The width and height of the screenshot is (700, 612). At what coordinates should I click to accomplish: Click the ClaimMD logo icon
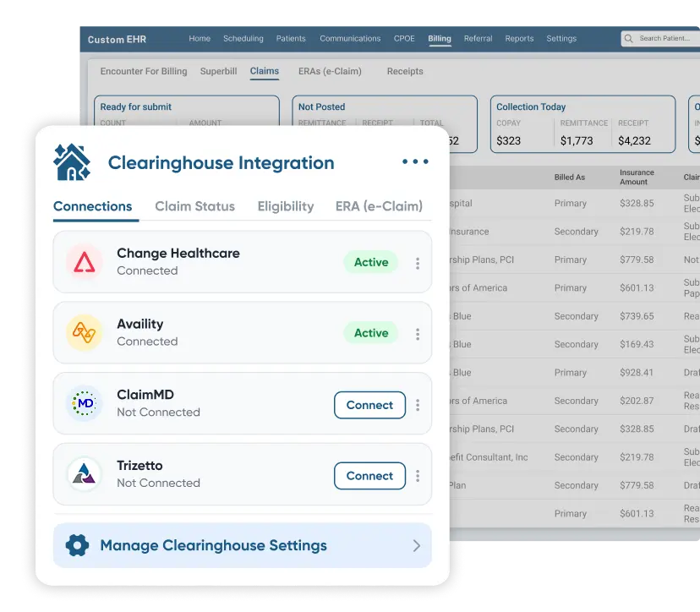point(84,403)
